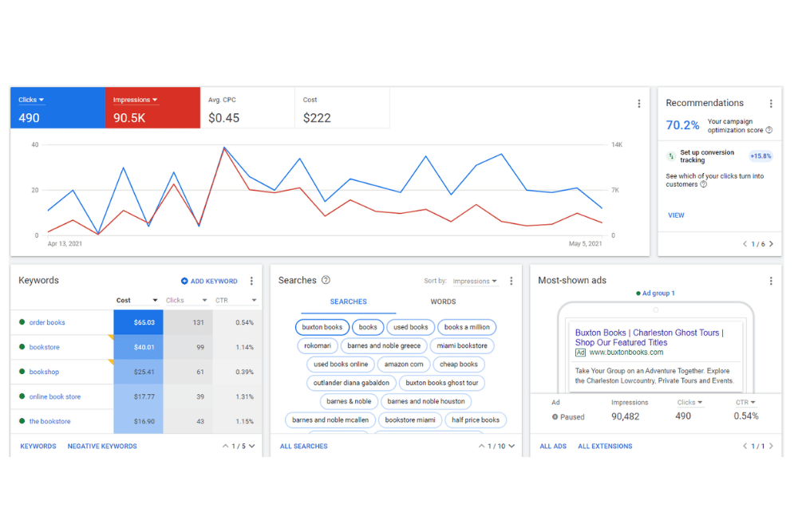Open Searches panel more options menu
The height and width of the screenshot is (532, 798).
512,282
